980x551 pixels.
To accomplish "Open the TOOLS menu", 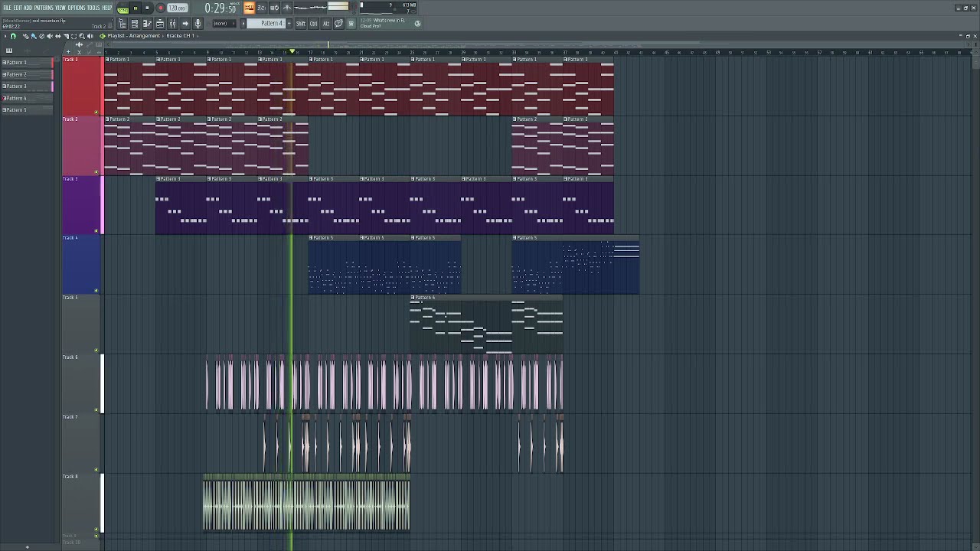I will coord(93,8).
